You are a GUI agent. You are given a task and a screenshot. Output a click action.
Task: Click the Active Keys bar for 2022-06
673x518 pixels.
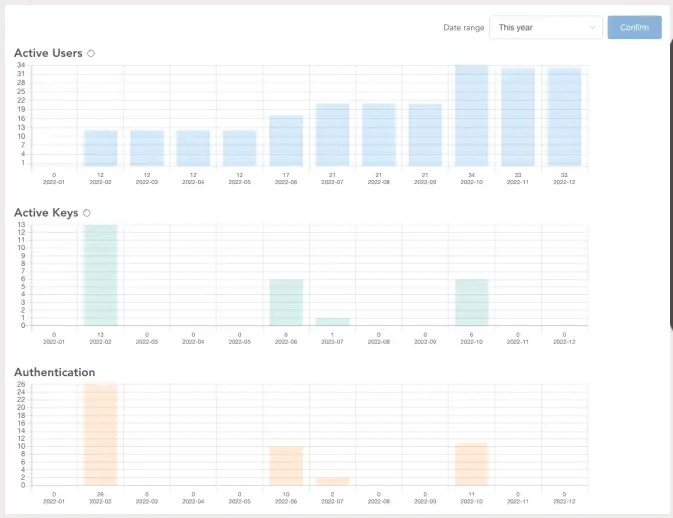(x=286, y=302)
